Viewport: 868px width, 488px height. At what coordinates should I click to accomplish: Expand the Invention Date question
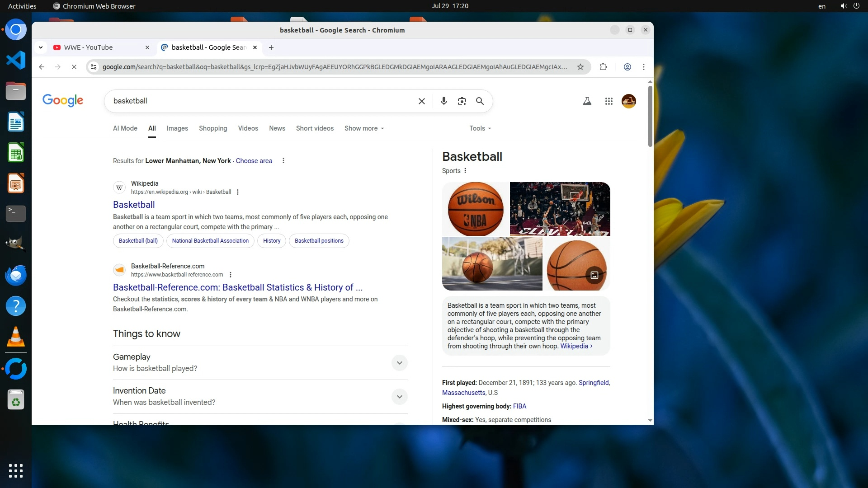(399, 397)
